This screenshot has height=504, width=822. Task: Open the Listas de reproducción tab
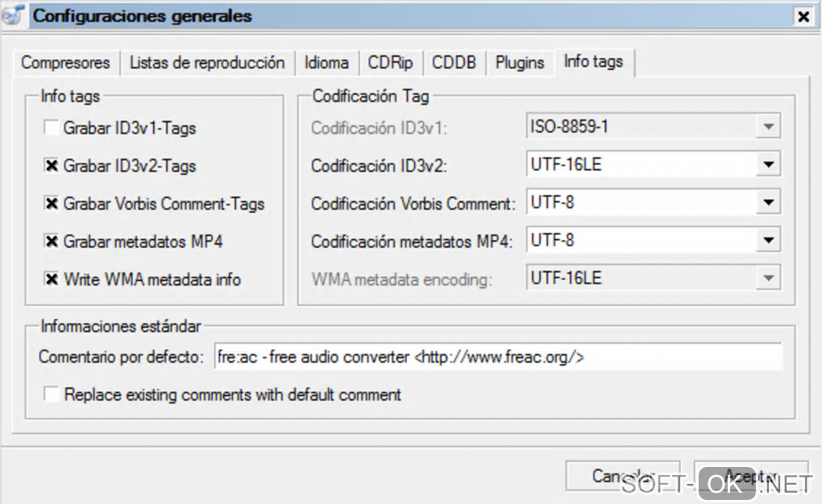click(207, 63)
